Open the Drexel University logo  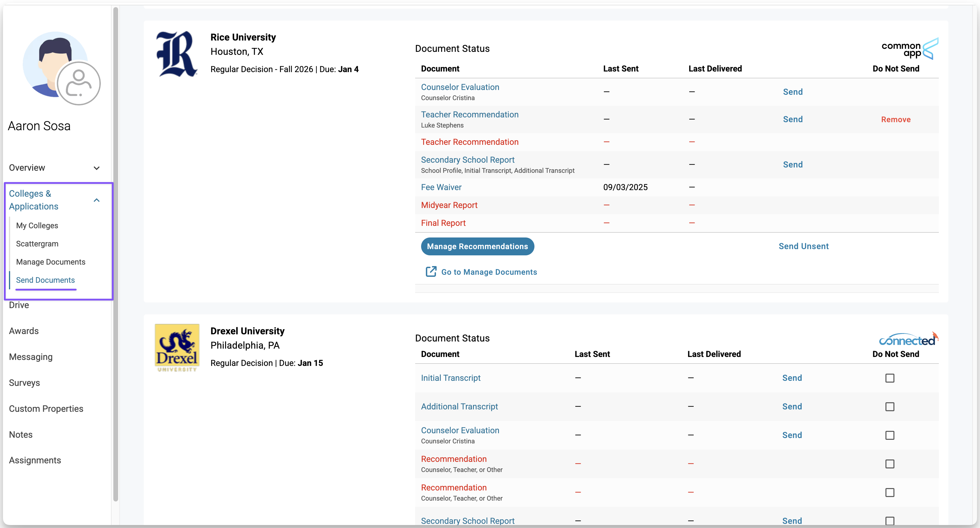(x=177, y=348)
